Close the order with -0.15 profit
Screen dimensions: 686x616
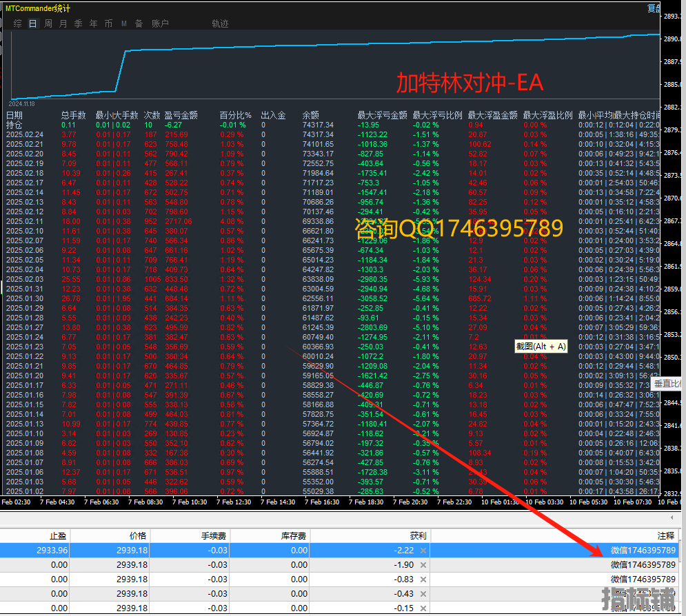(423, 608)
